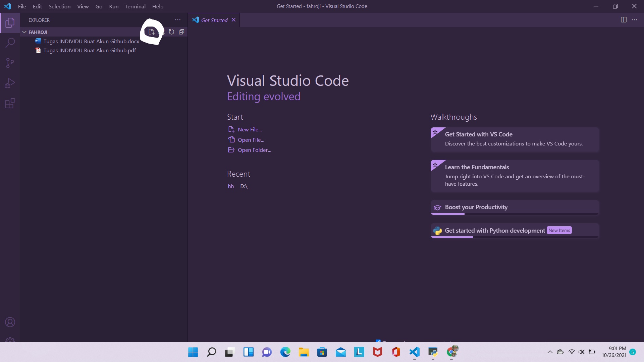Open editor more actions ellipsis menu
644x362 pixels.
coord(634,20)
